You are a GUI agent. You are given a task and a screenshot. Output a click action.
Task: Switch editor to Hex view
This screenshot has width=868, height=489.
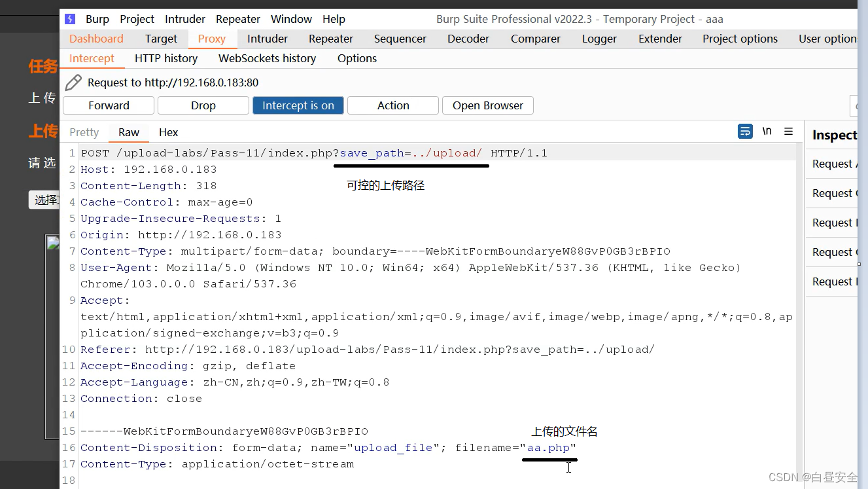click(168, 132)
